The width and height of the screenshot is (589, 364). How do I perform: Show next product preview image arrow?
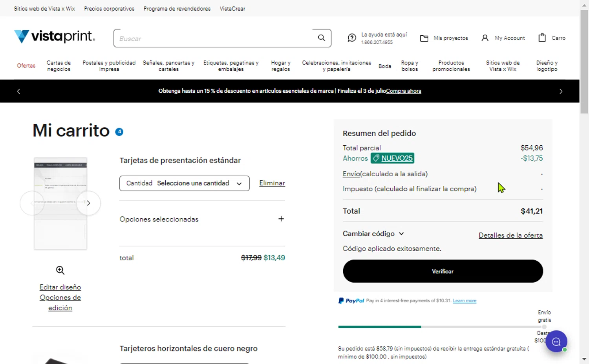pos(88,203)
